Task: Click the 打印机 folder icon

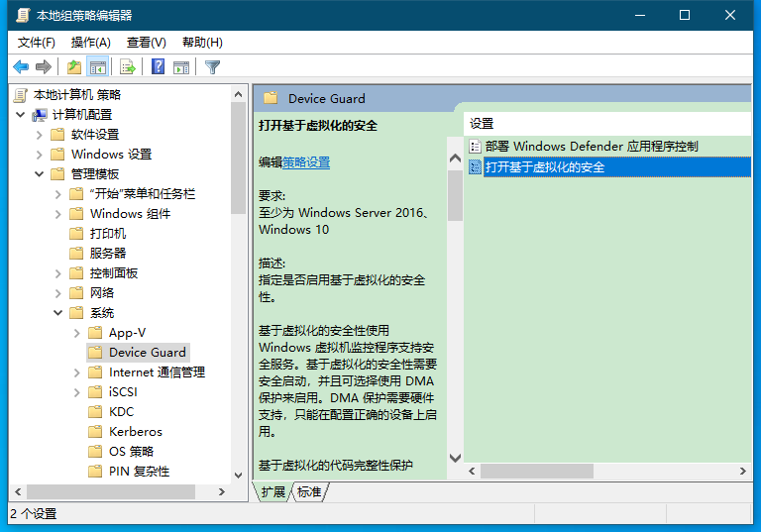Action: pos(76,234)
